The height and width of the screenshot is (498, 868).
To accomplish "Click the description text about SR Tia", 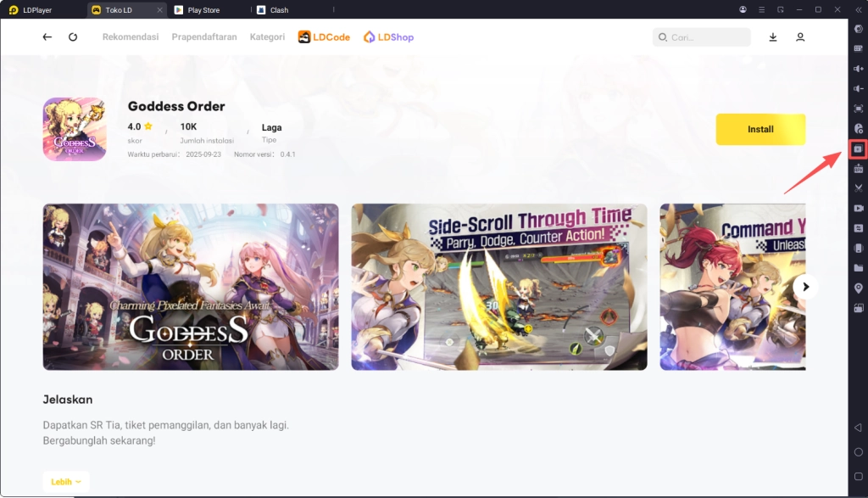I will point(166,433).
